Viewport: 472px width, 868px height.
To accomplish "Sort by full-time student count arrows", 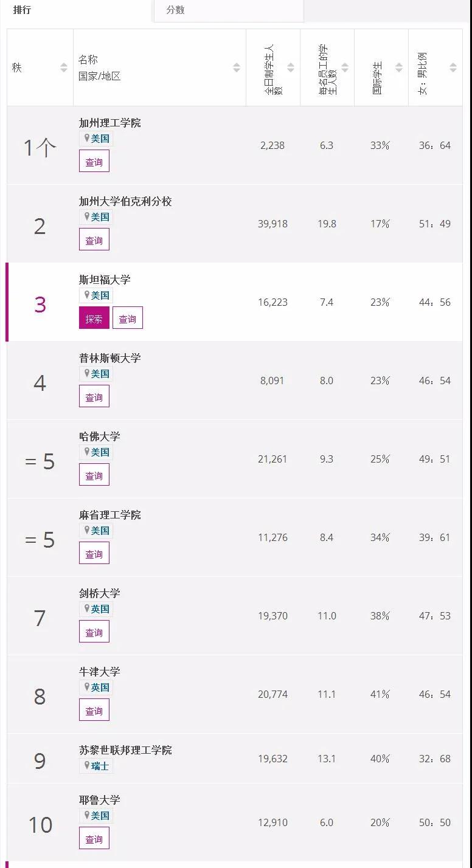I will tap(291, 67).
